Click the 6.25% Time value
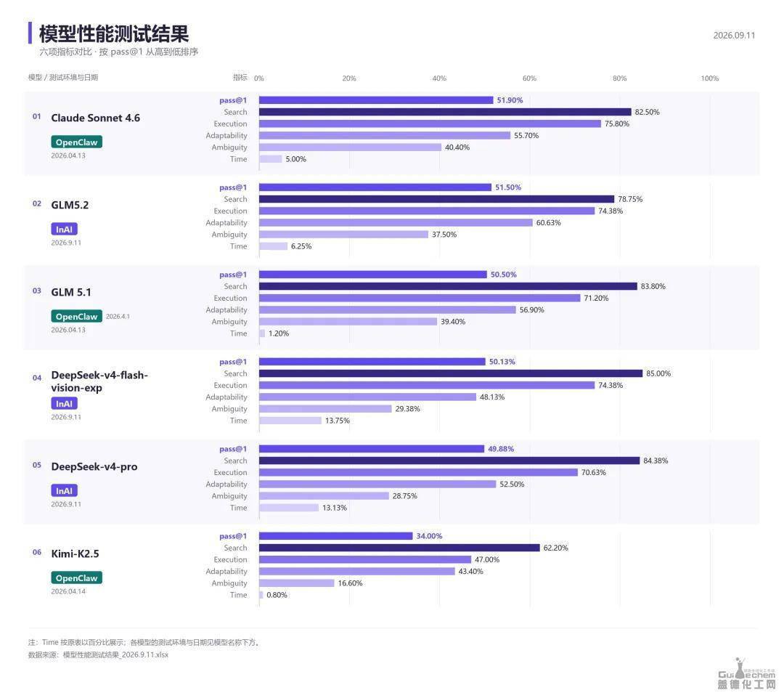The width and height of the screenshot is (784, 693). (x=301, y=246)
